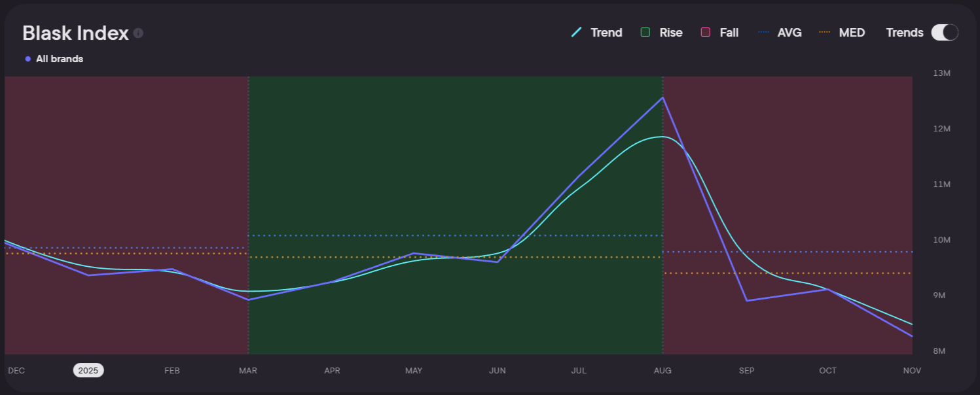This screenshot has width=980, height=395.
Task: Click the DEC label on the time axis
Action: tap(16, 371)
